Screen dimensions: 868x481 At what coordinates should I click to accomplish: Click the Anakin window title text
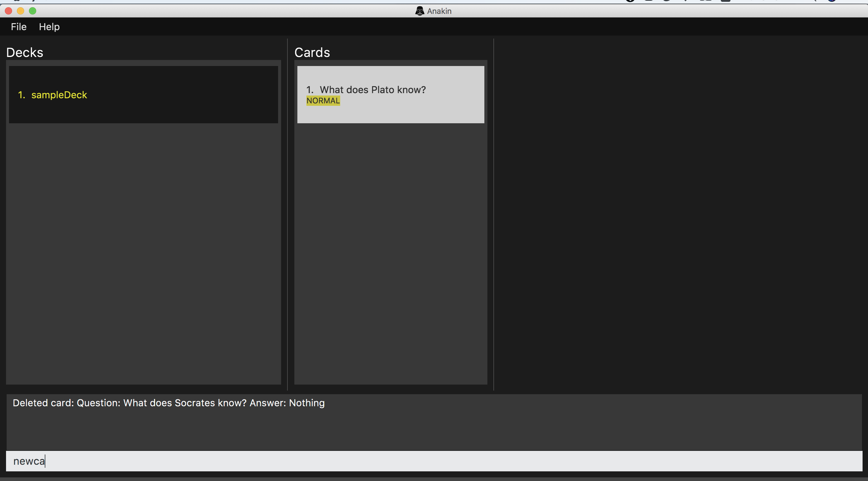(439, 11)
